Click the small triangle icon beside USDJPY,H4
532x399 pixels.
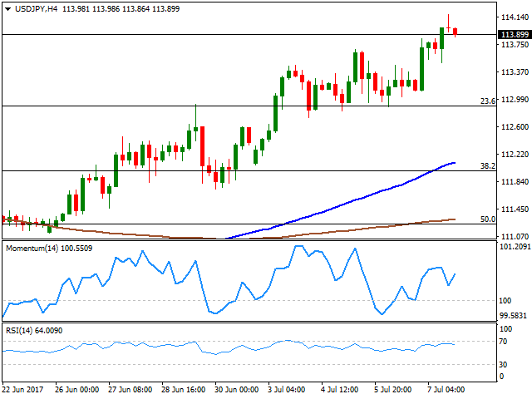[x=7, y=7]
